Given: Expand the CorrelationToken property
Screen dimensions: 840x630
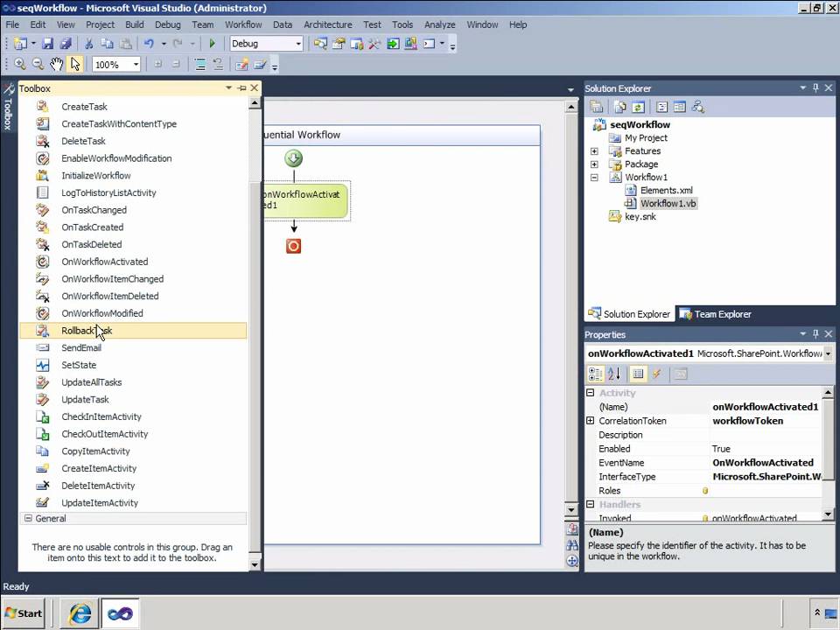Looking at the screenshot, I should (x=591, y=421).
